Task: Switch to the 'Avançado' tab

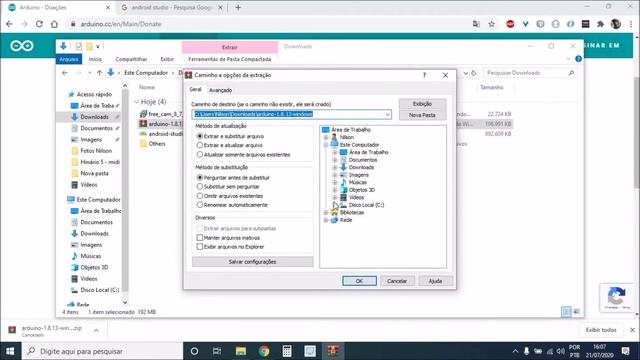Action: point(220,90)
